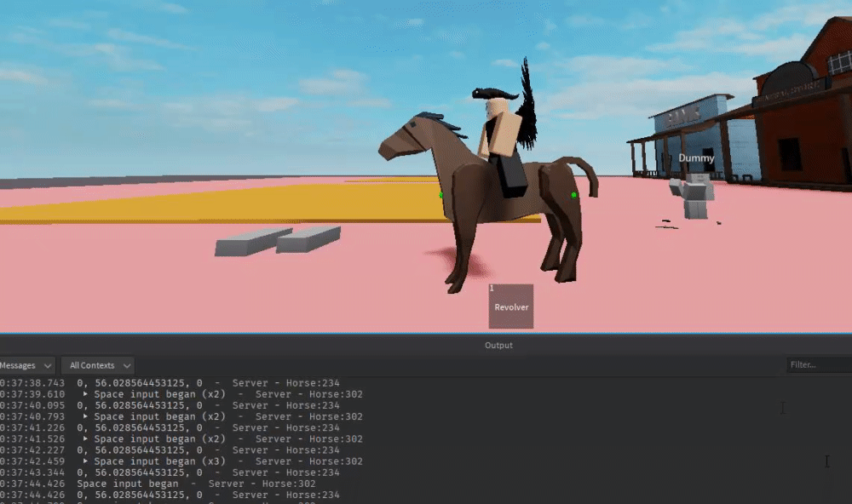Expand the 0:37:41.526 Space input began log
The width and height of the screenshot is (852, 504).
(85, 438)
